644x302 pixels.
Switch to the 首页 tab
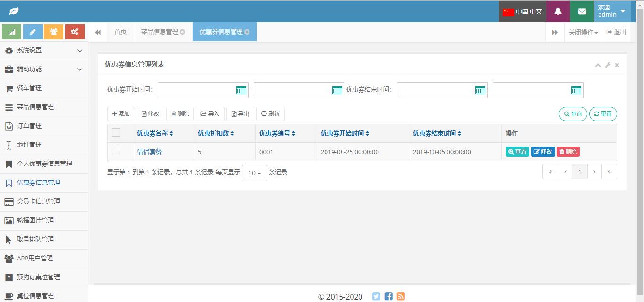coord(120,32)
